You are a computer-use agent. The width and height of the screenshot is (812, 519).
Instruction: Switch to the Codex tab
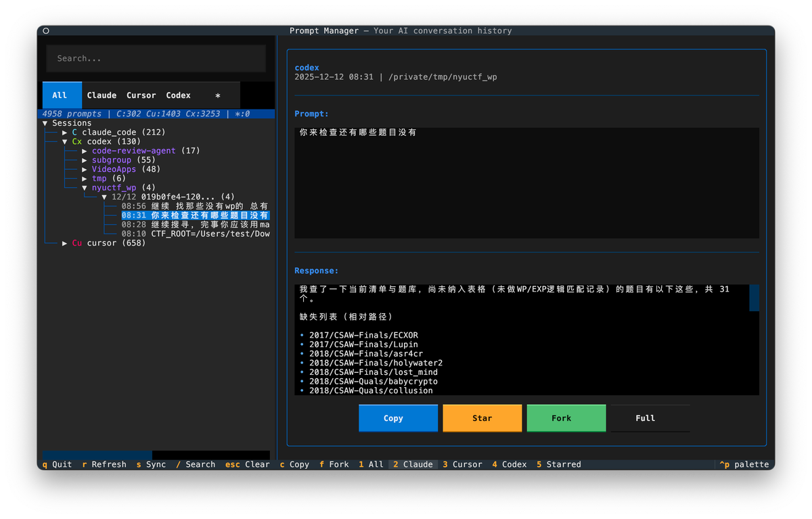pos(179,95)
